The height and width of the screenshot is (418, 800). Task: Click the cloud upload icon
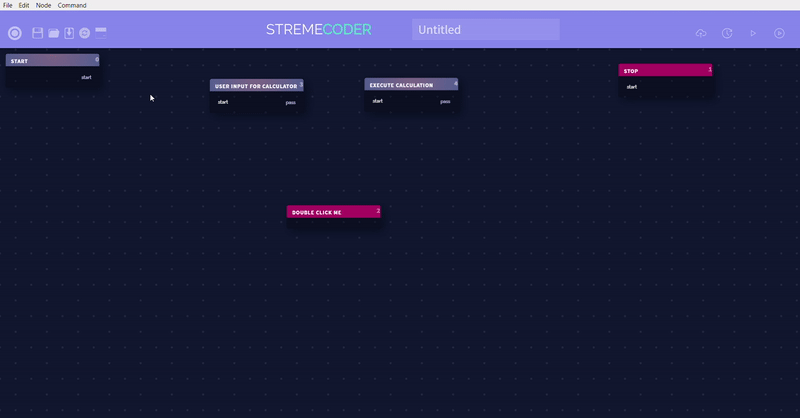click(701, 33)
